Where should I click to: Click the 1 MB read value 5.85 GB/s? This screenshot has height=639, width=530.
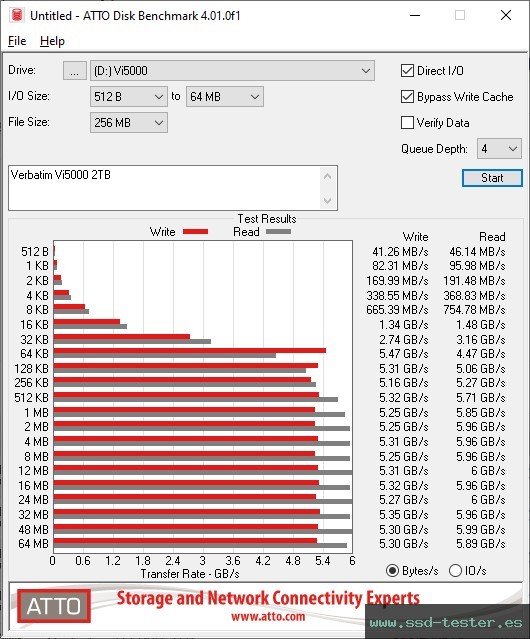pyautogui.click(x=481, y=412)
